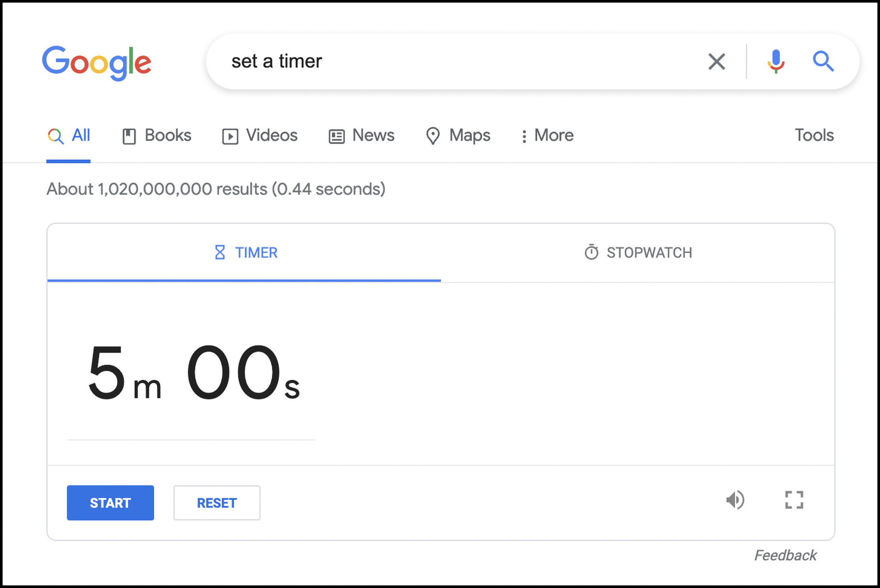Expand the More search options menu

pos(547,136)
